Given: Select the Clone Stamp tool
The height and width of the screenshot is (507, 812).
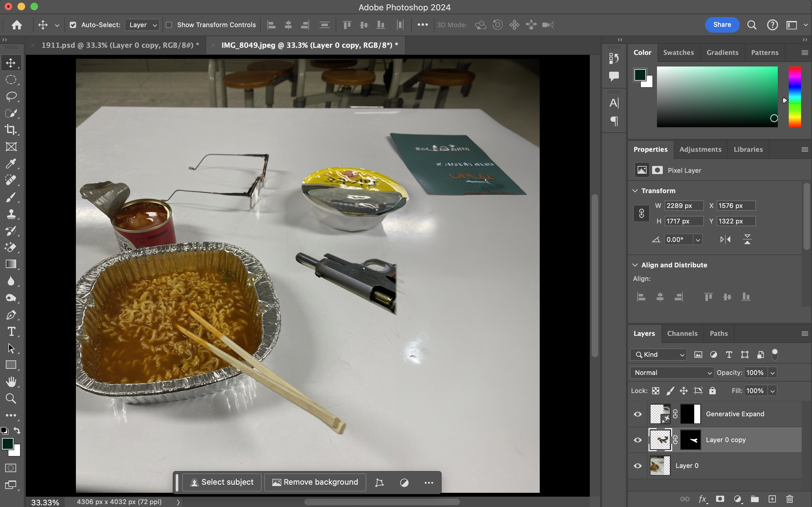Looking at the screenshot, I should (x=11, y=214).
